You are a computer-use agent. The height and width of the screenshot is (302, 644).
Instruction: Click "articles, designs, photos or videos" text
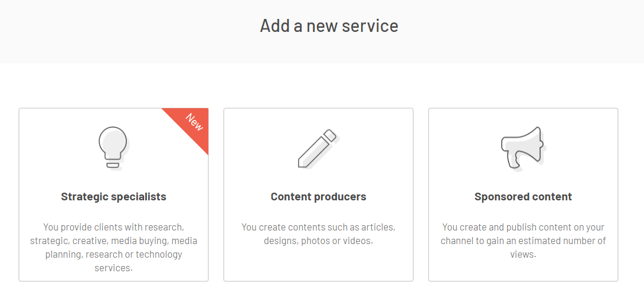click(329, 234)
